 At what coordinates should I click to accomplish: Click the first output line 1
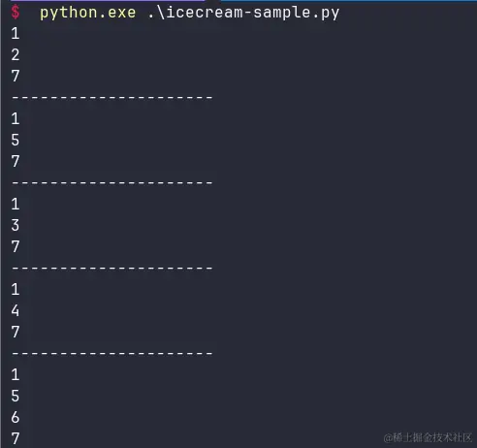coord(16,34)
